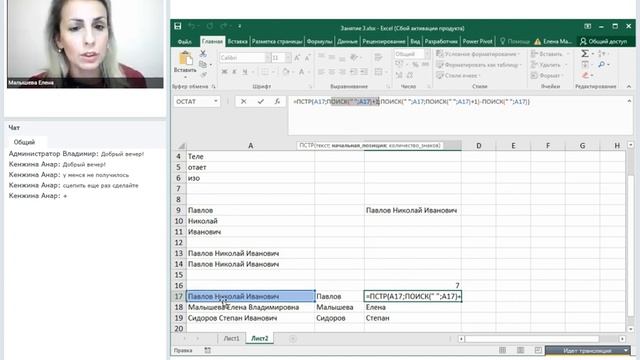Click the Помощь lightbulb search box
Image resolution: width=640 pixels, height=360 pixels.
coord(515,42)
